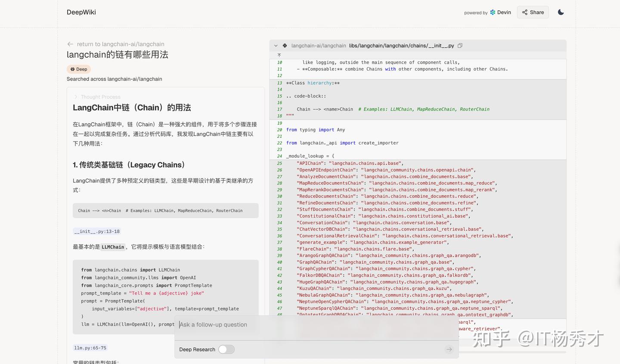Click the send arrow in the question box
Image resolution: width=620 pixels, height=364 pixels.
449,349
